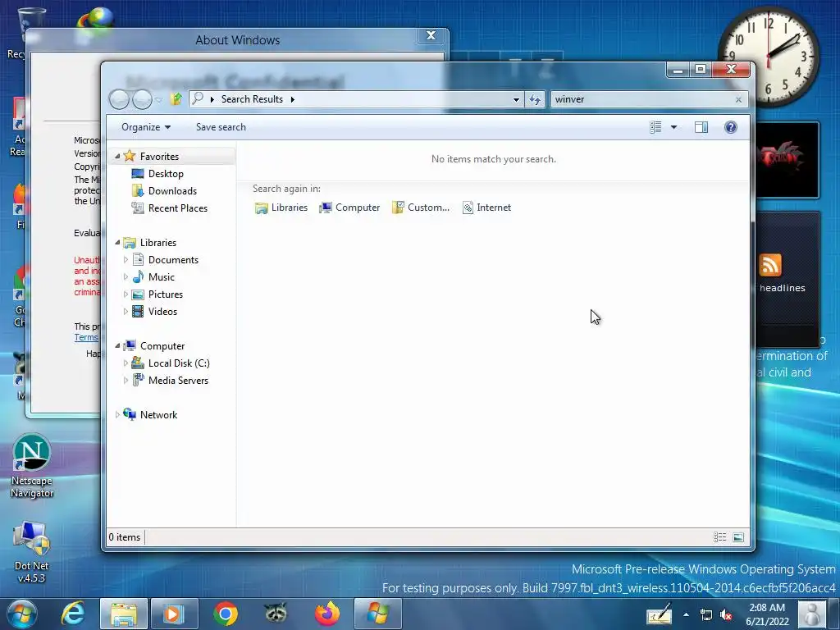
Task: Show hidden system tray icons
Action: click(687, 614)
